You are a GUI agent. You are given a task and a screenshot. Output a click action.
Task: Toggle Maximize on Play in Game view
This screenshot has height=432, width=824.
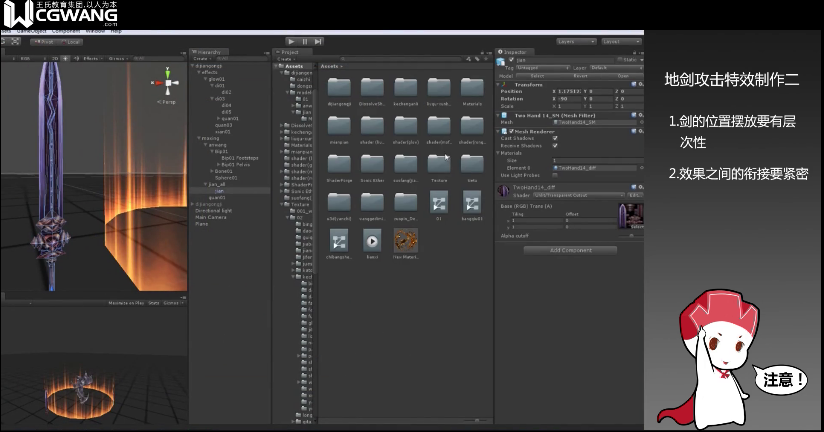(127, 302)
